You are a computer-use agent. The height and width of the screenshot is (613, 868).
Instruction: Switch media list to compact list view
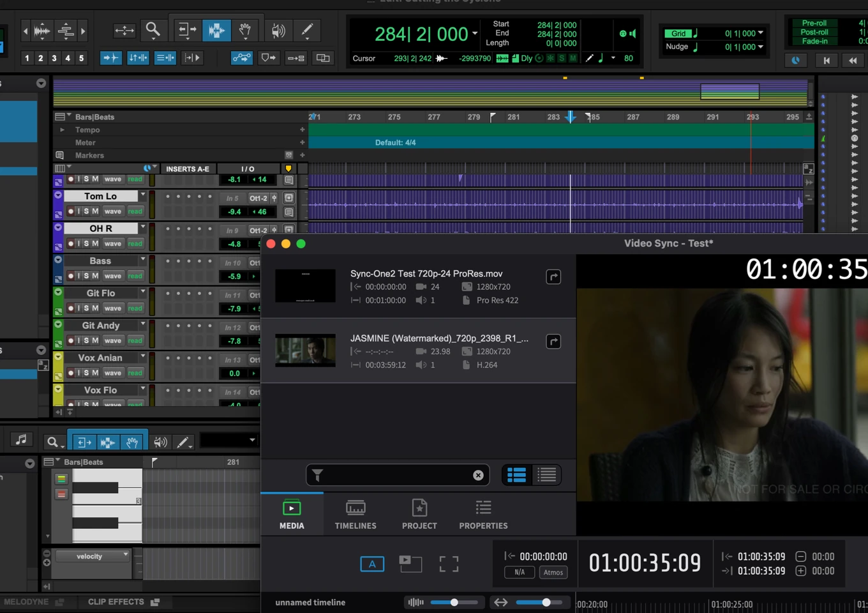546,475
